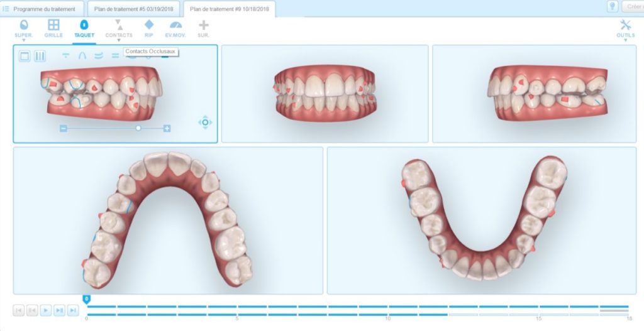
Task: Click the Sur. plus icon
Action: click(x=203, y=28)
